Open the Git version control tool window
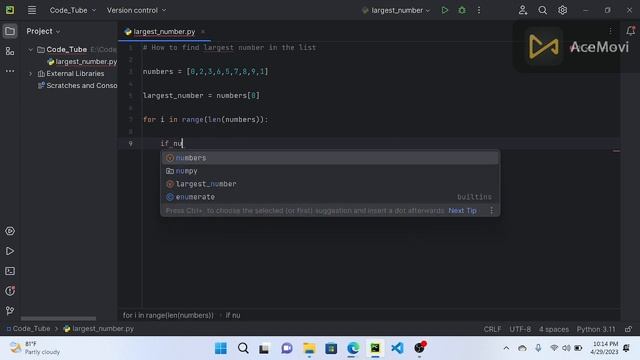 click(x=10, y=311)
